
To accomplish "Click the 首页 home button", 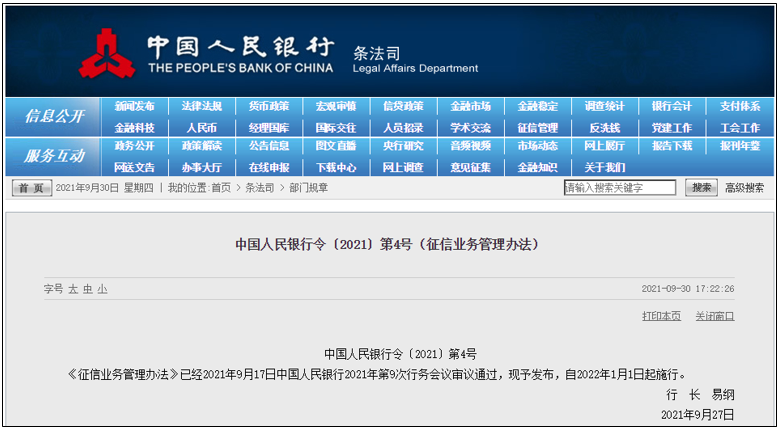I will click(32, 188).
